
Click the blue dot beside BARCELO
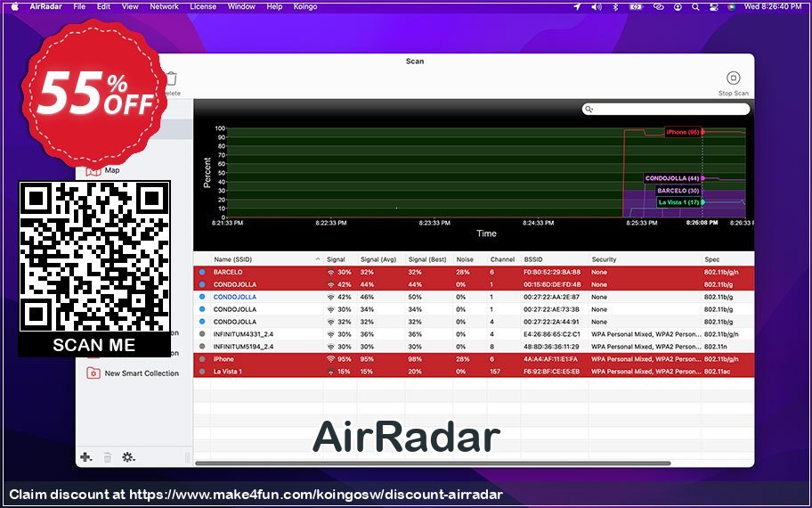pyautogui.click(x=202, y=272)
